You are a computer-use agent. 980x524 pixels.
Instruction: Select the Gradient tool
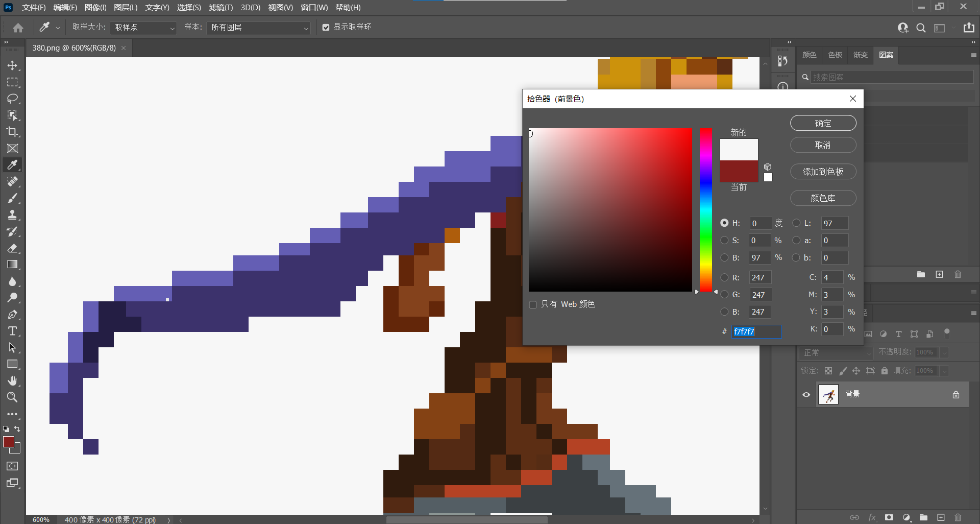pyautogui.click(x=12, y=265)
